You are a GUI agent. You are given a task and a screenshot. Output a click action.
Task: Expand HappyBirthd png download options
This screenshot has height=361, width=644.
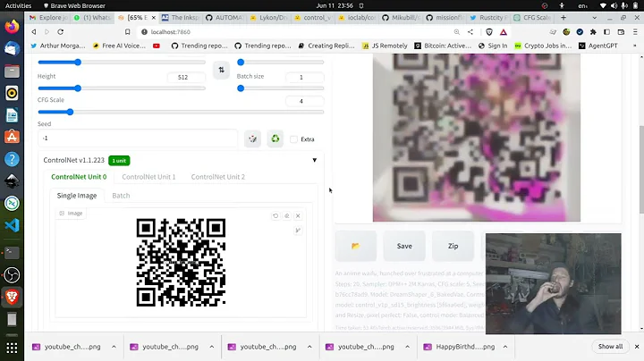(x=505, y=347)
